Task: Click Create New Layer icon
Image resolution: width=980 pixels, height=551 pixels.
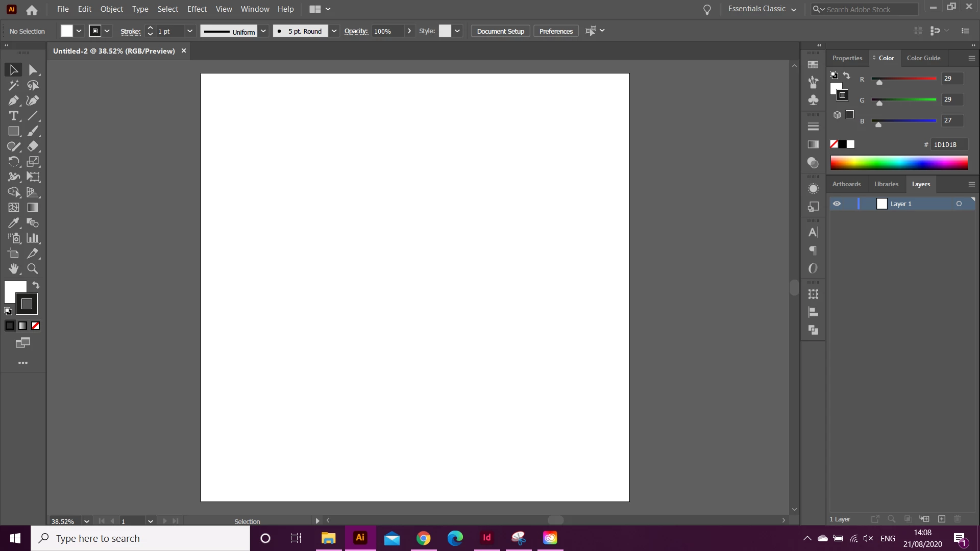Action: click(942, 519)
